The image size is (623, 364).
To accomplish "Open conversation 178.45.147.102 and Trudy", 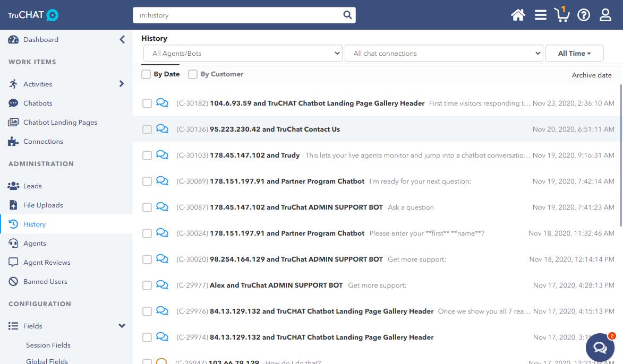I will [x=255, y=155].
